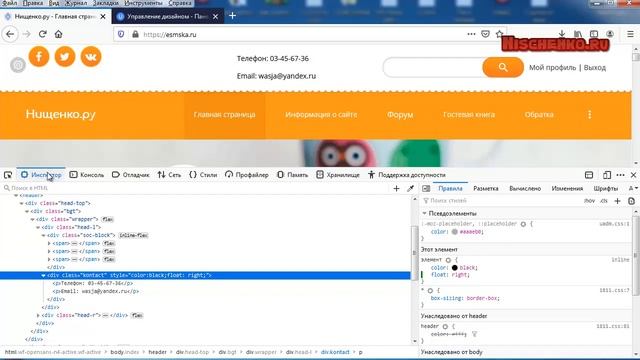The width and height of the screenshot is (640, 360).
Task: Click the padlock site security icon
Action: coord(136,34)
